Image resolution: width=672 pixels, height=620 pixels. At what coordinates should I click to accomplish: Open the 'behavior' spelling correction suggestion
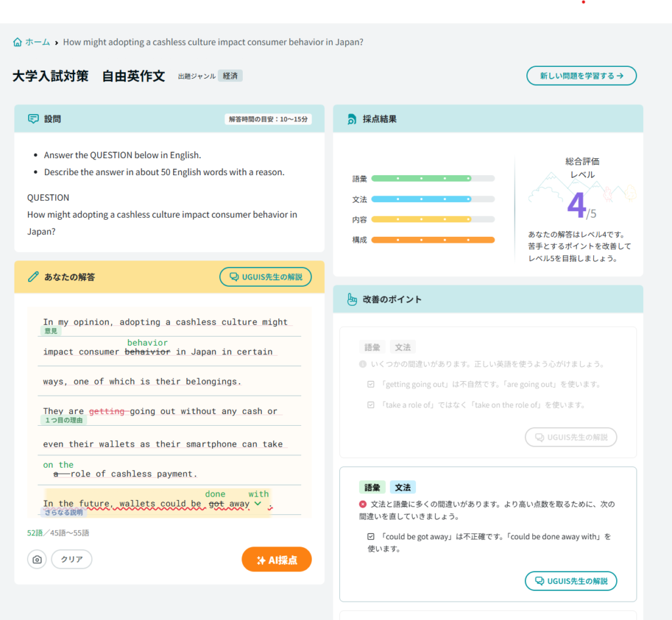tap(147, 342)
